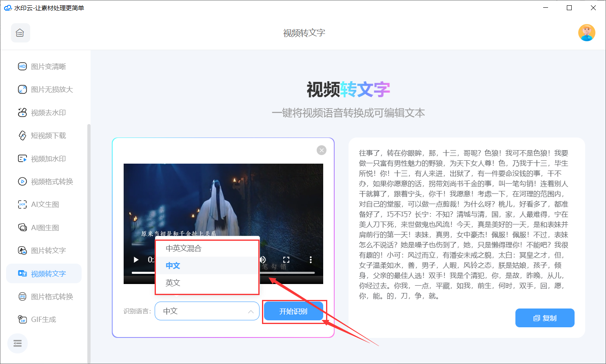The height and width of the screenshot is (364, 606).
Task: Select 中英文混合 language option
Action: 207,248
